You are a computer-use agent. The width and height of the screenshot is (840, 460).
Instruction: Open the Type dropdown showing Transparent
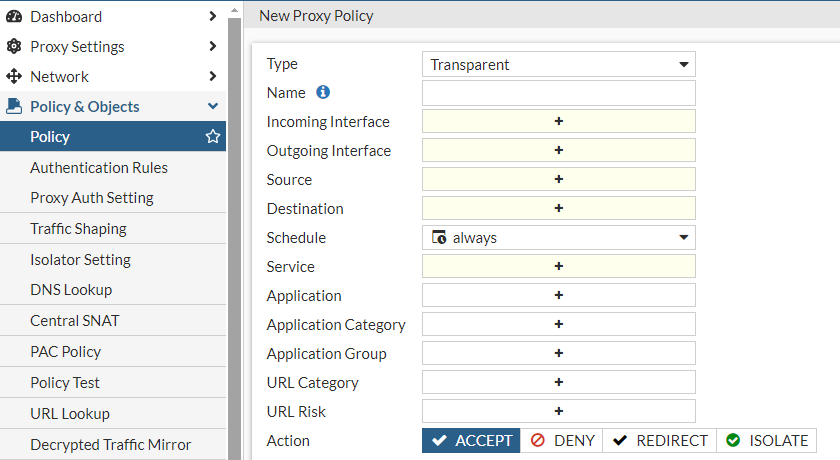coord(558,65)
